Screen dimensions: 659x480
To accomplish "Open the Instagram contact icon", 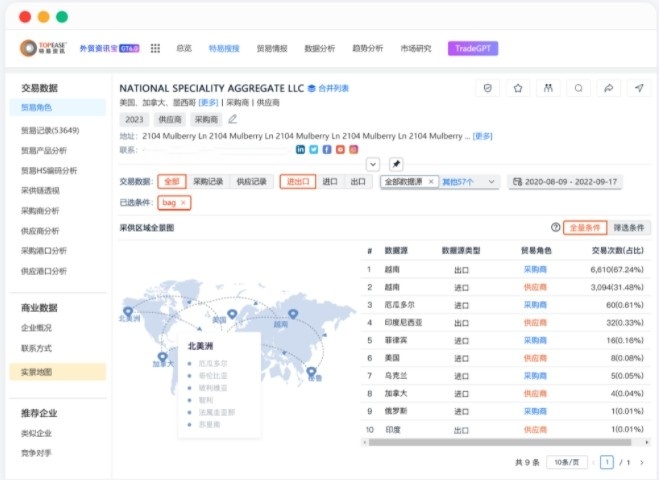I will tap(354, 149).
